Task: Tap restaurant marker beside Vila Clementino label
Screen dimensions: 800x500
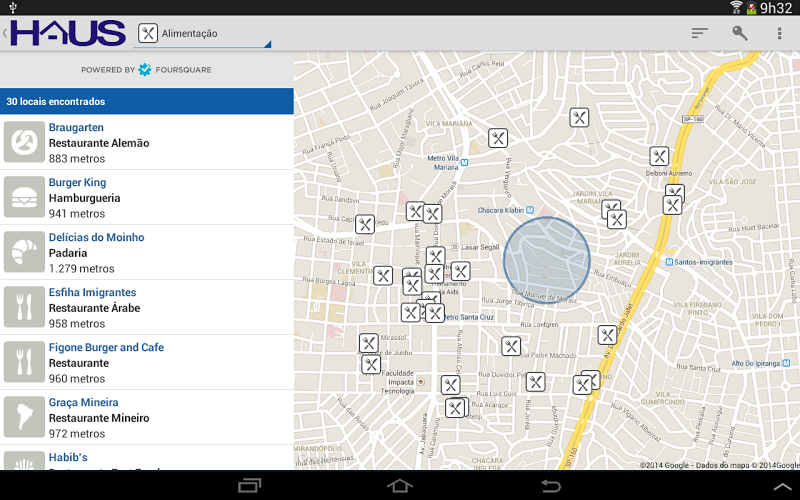Action: [383, 276]
